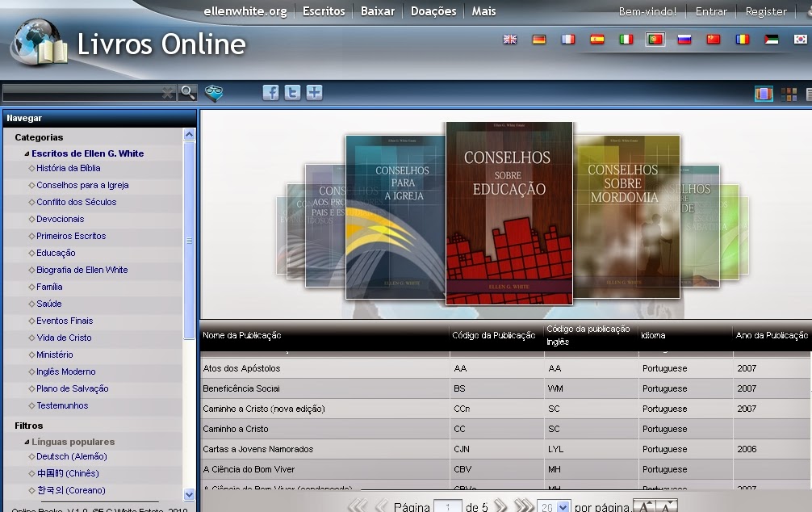
Task: Select the Italian flag
Action: pos(626,40)
